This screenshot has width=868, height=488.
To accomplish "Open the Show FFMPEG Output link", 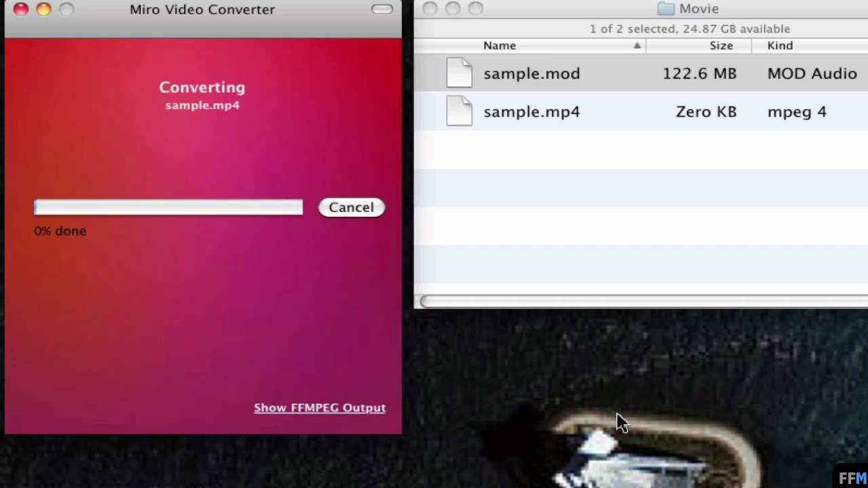I will click(x=319, y=407).
